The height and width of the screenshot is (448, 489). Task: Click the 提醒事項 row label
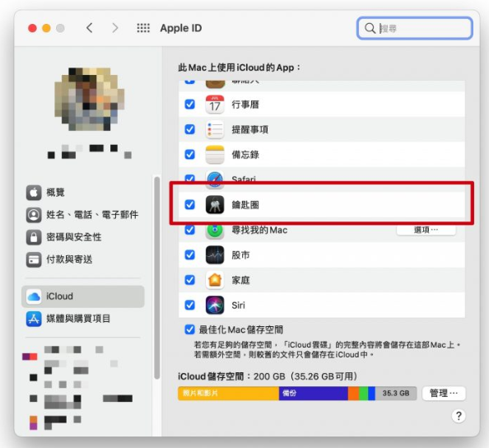coord(250,129)
